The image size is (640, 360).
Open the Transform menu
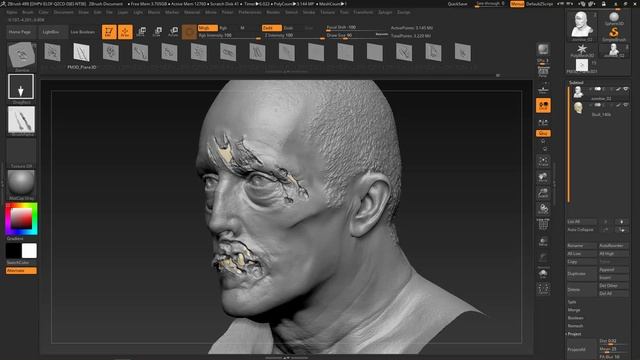(x=363, y=12)
